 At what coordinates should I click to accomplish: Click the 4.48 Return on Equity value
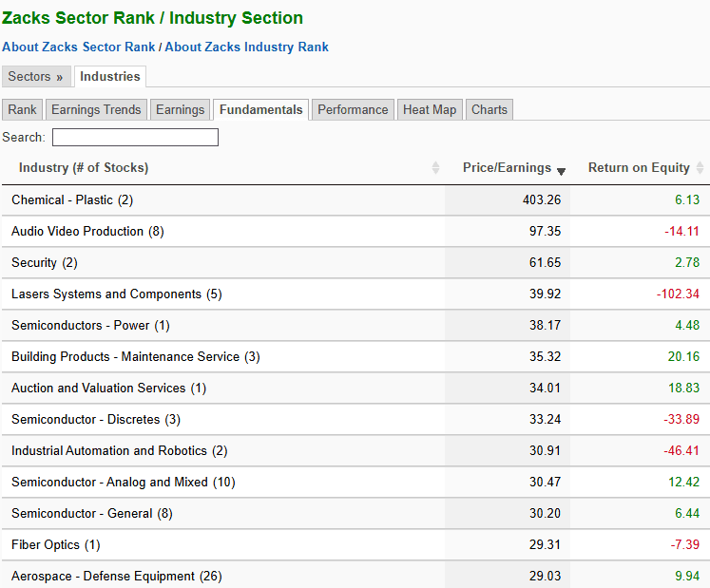tap(687, 325)
